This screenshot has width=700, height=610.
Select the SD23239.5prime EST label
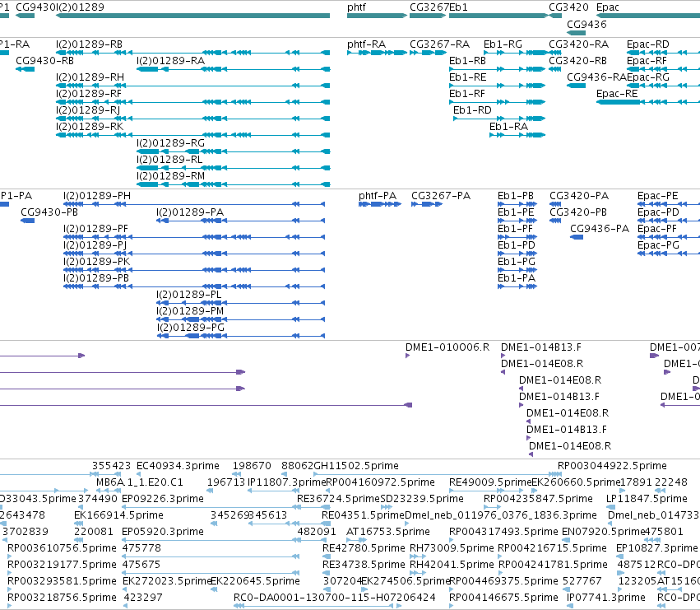coord(421,499)
